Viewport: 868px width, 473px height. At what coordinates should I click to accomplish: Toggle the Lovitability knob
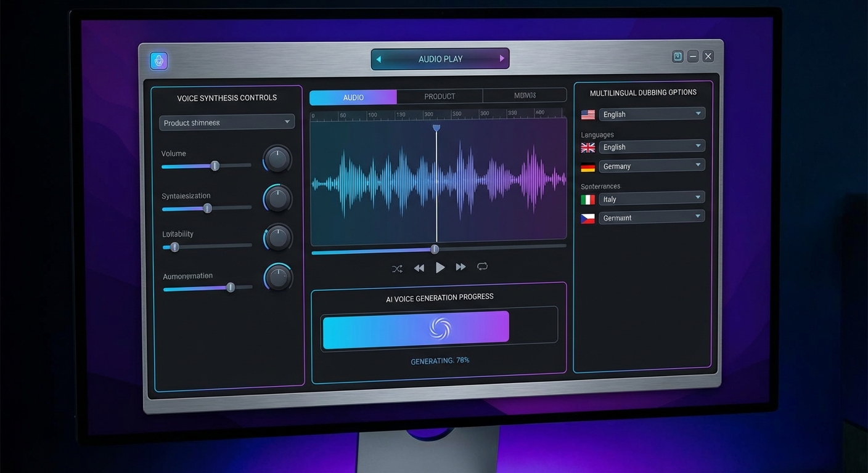pos(277,238)
